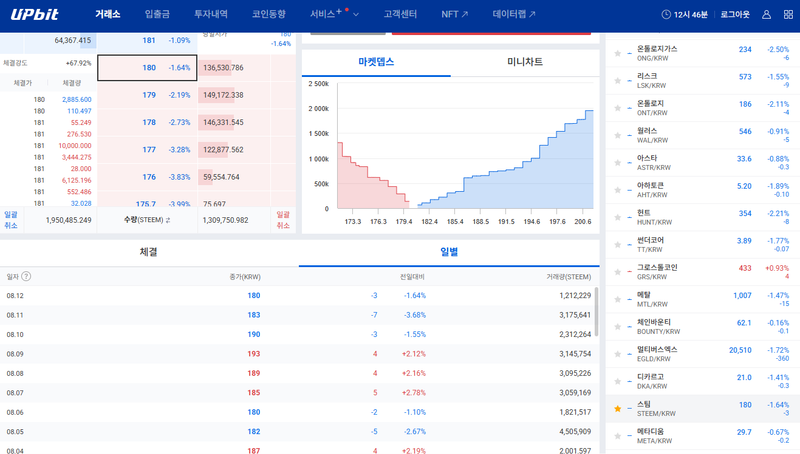Open the NFT external link
This screenshot has width=800, height=454.
pos(455,14)
